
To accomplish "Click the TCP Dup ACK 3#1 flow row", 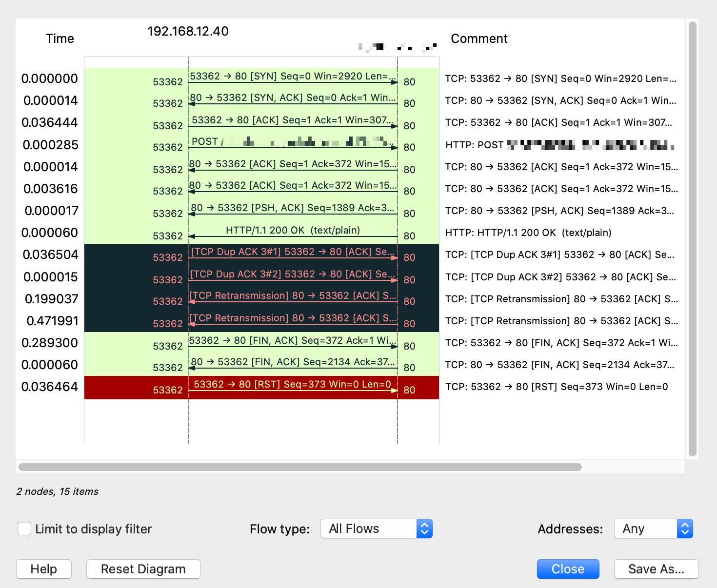I will click(293, 255).
